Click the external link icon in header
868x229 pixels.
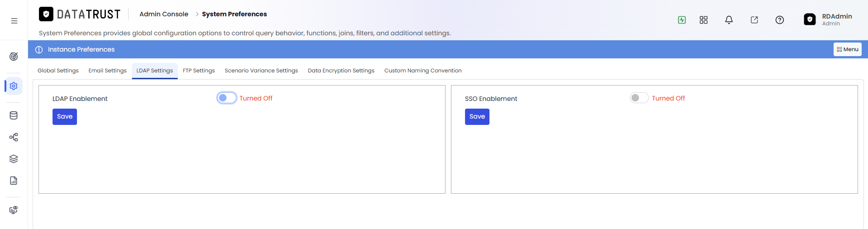[x=754, y=20]
